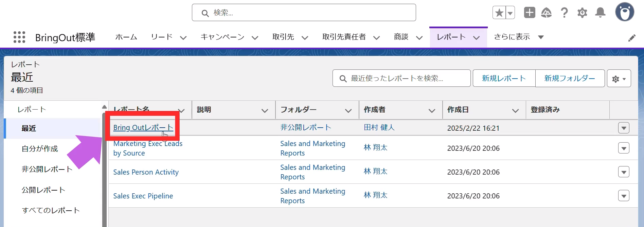
Task: Open the favorites list dropdown arrow
Action: click(x=510, y=13)
